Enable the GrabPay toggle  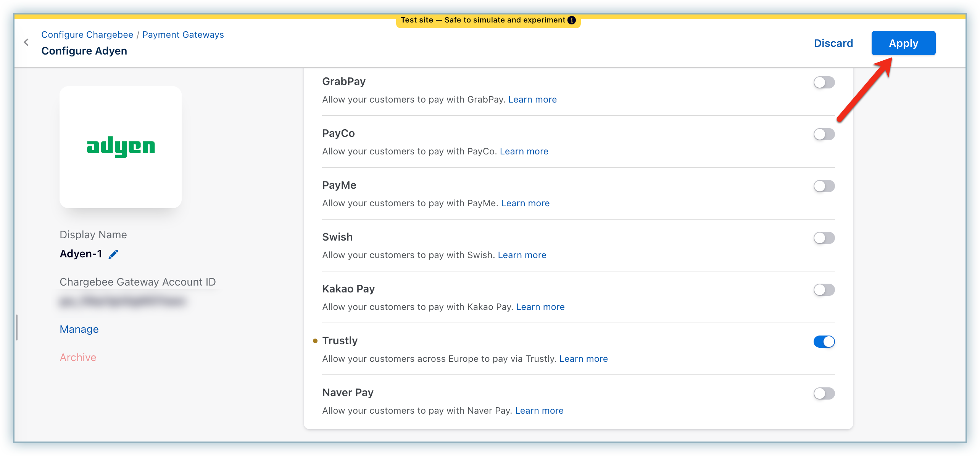(824, 82)
